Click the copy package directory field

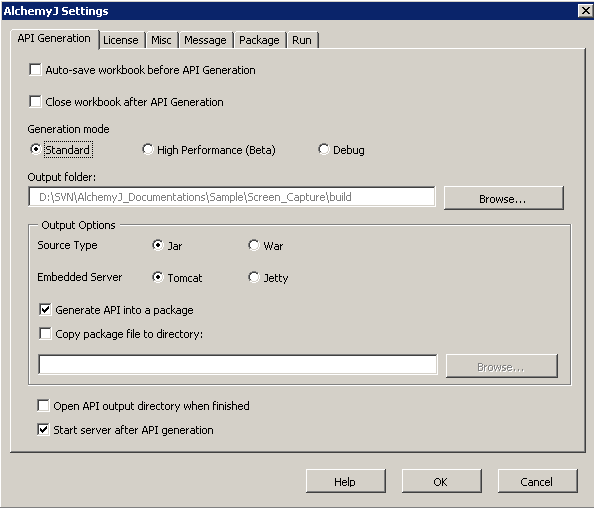[238, 365]
